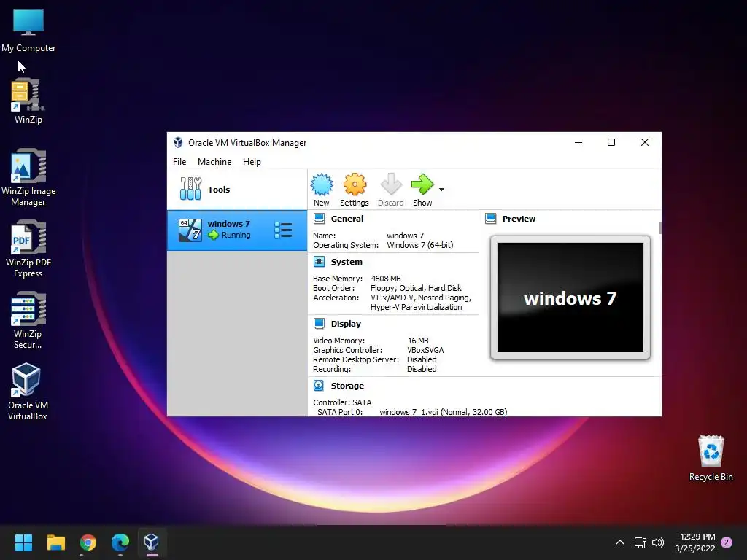The image size is (747, 560).
Task: Open the File menu
Action: (179, 161)
